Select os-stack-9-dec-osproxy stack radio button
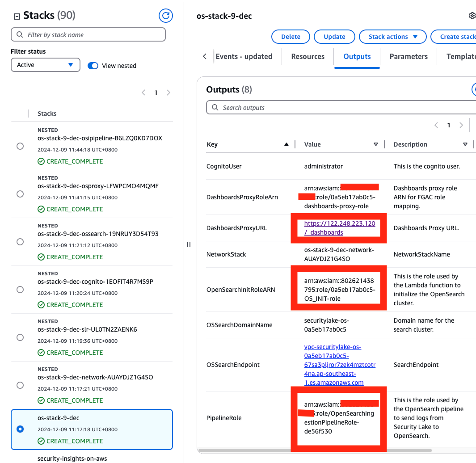Image resolution: width=476 pixels, height=463 pixels. click(x=20, y=194)
